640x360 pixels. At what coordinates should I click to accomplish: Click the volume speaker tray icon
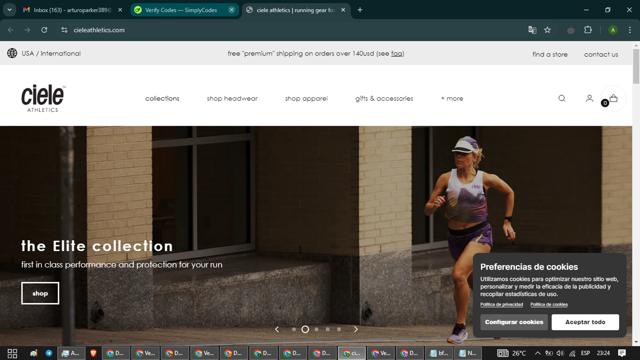pos(560,353)
